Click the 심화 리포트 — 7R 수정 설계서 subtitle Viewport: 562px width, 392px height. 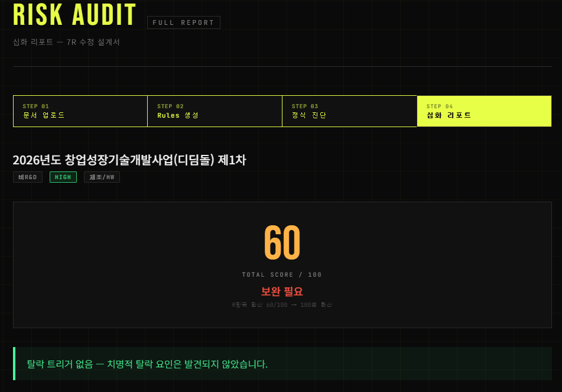tap(66, 43)
